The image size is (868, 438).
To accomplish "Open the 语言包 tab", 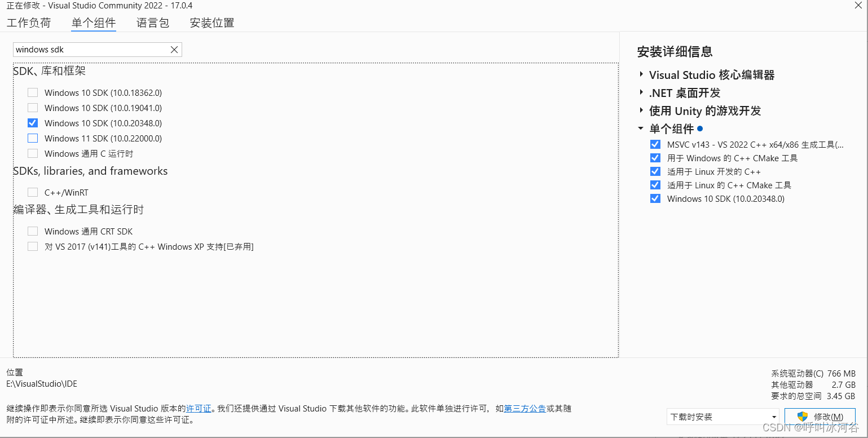I will pos(152,23).
